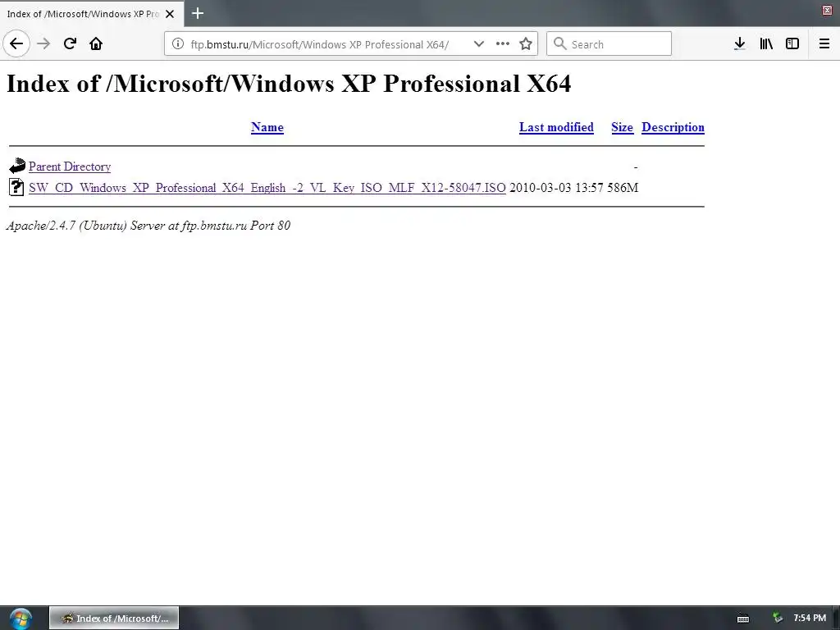The image size is (840, 630).
Task: Close the Index of /Microsoft tab
Action: (170, 14)
